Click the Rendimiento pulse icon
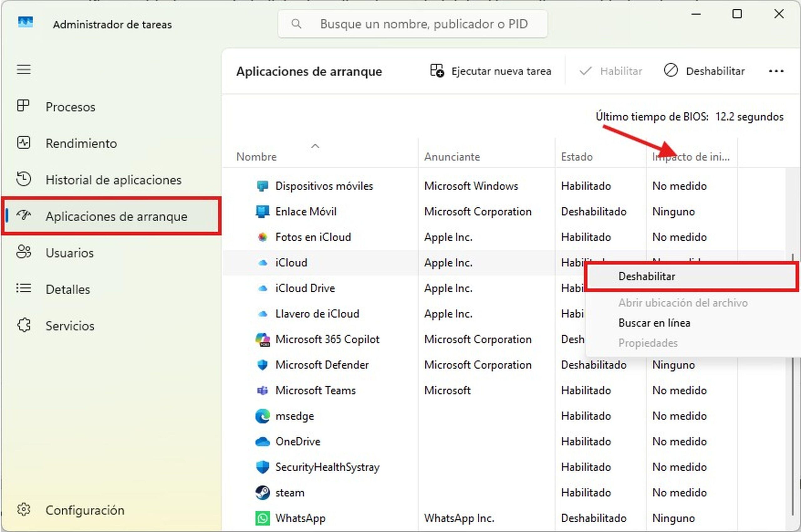Viewport: 801px width, 532px height. 24,142
